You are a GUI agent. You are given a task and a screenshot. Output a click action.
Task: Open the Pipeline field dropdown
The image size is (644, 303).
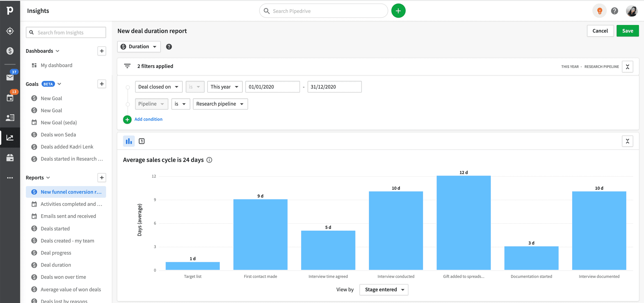pos(152,104)
